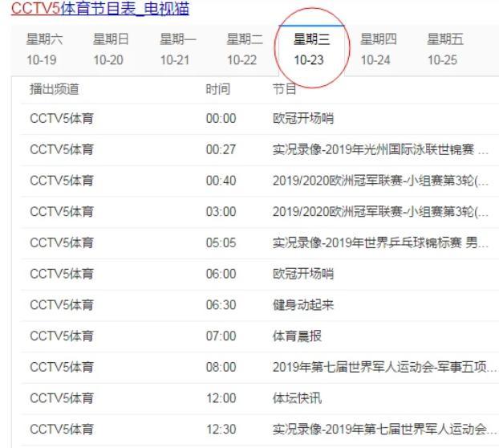Open the CCTV5体育节目表_电视猫 link
The height and width of the screenshot is (448, 499).
point(100,8)
